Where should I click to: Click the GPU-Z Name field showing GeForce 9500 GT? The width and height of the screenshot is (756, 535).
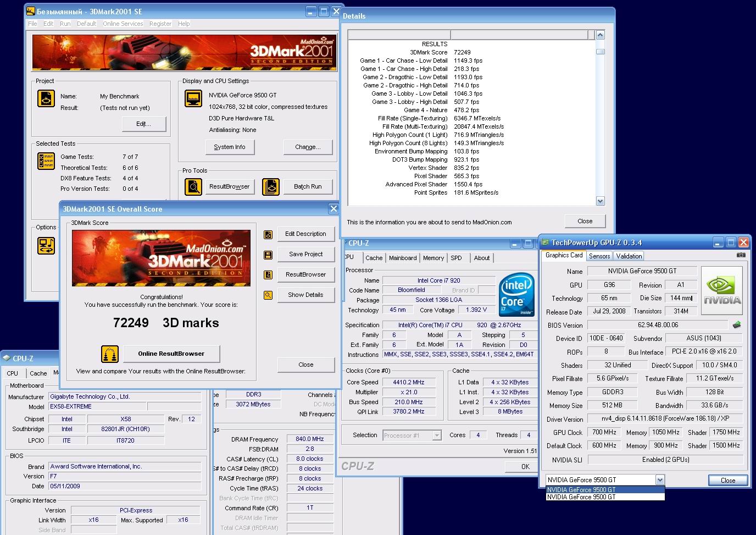[642, 271]
